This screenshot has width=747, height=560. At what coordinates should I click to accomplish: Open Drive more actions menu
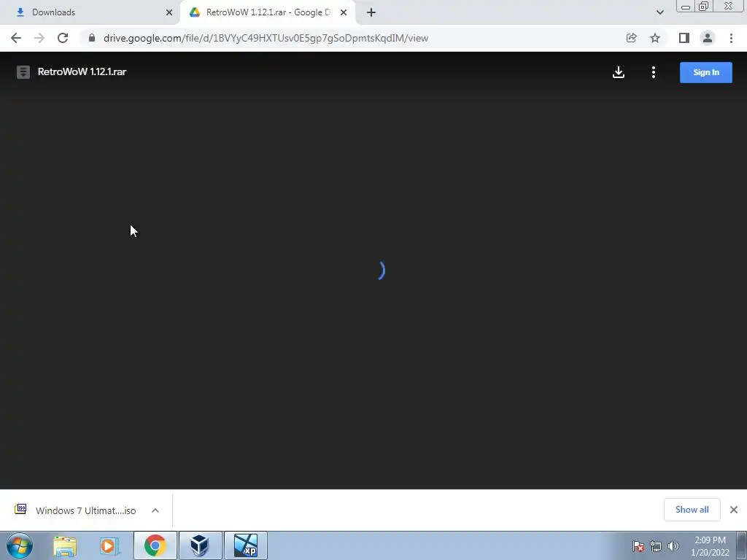654,72
